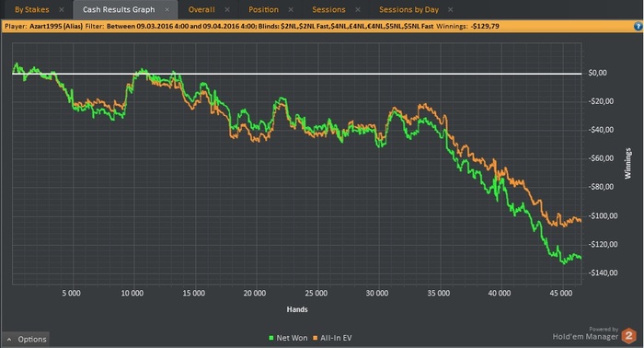Switch to the Position tab

(263, 9)
